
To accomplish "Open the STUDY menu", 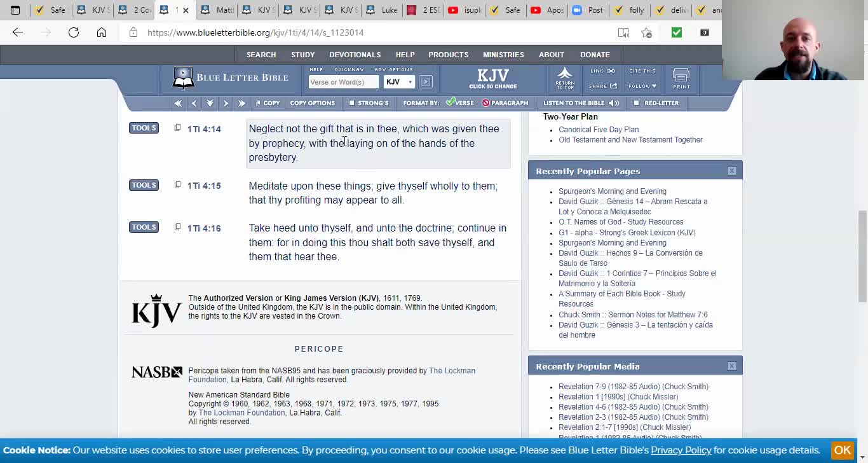I will [x=303, y=55].
